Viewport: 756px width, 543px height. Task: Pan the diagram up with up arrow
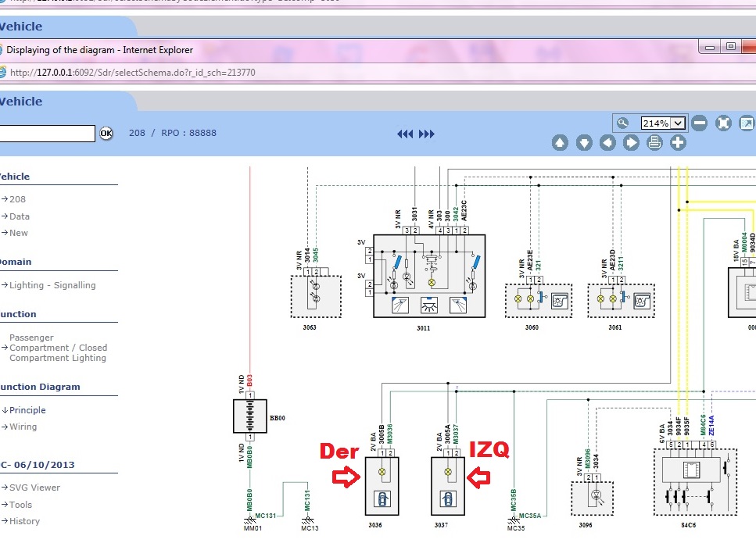(x=560, y=143)
